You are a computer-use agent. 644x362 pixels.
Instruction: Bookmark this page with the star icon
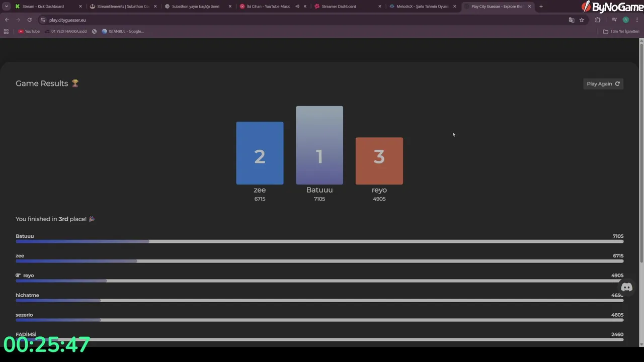point(582,20)
